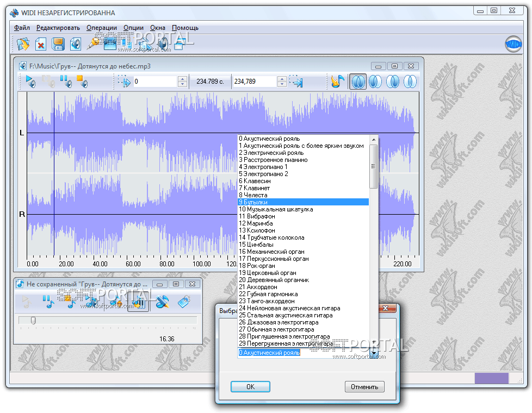Click the set selection end arrow icon
532x413 pixels.
coord(296,82)
